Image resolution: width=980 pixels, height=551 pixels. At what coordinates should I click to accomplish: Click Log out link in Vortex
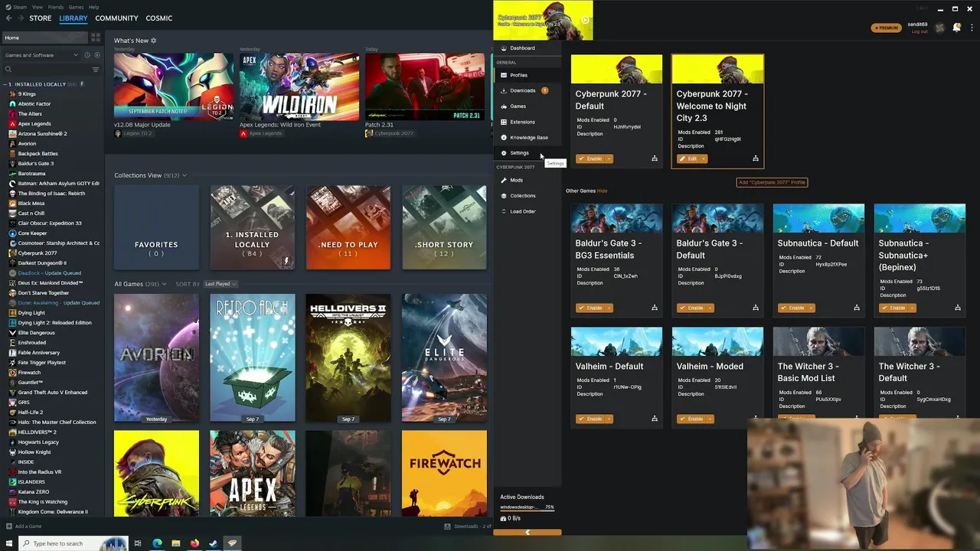coord(920,31)
